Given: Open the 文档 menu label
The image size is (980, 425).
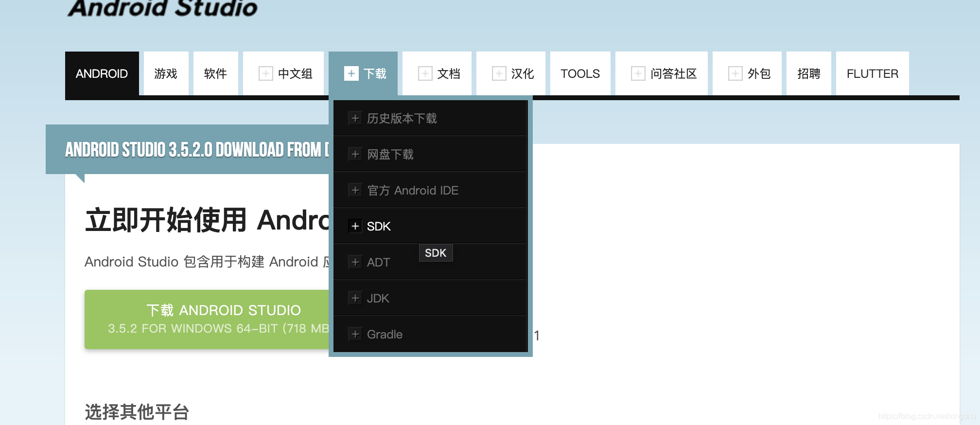Looking at the screenshot, I should tap(449, 73).
